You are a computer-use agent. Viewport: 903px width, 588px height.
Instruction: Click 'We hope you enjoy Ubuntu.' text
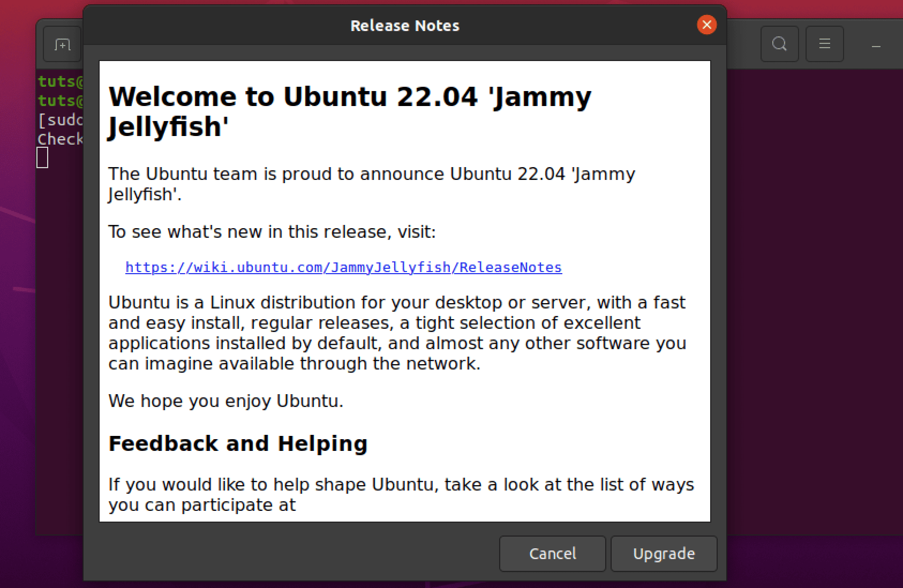coord(225,401)
